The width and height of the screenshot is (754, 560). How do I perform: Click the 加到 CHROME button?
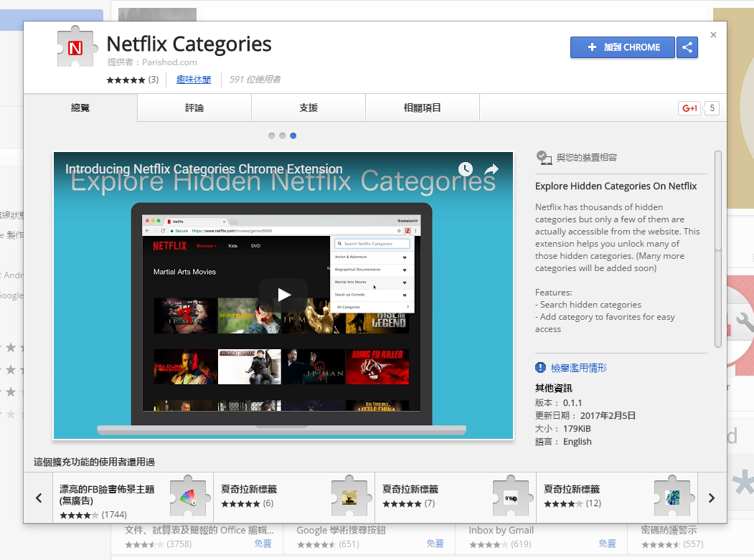point(622,47)
